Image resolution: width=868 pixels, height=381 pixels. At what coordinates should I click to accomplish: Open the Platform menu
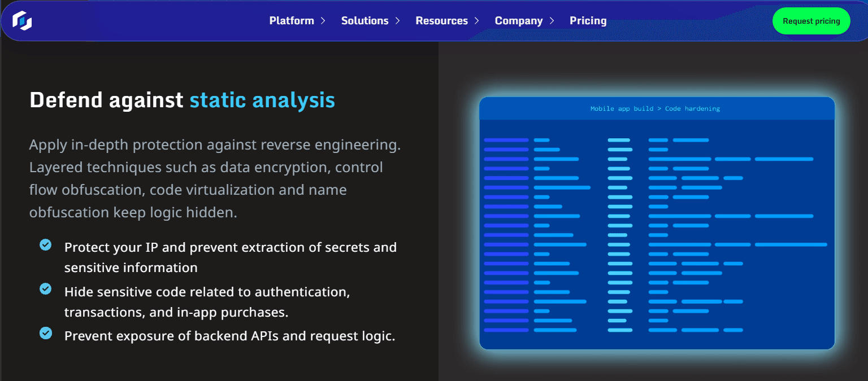pos(292,21)
